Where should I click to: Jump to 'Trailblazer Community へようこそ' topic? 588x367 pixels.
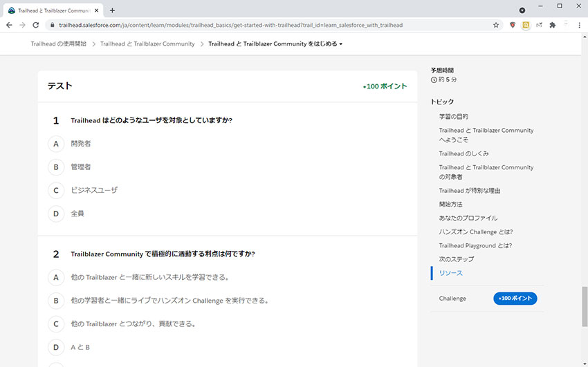click(x=486, y=135)
